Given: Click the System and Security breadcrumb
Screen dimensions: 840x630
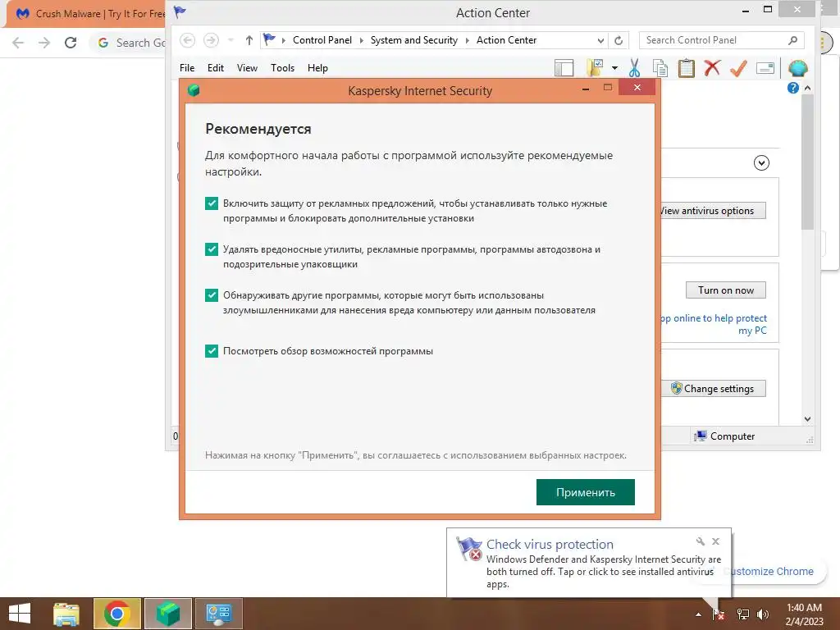Looking at the screenshot, I should 414,40.
